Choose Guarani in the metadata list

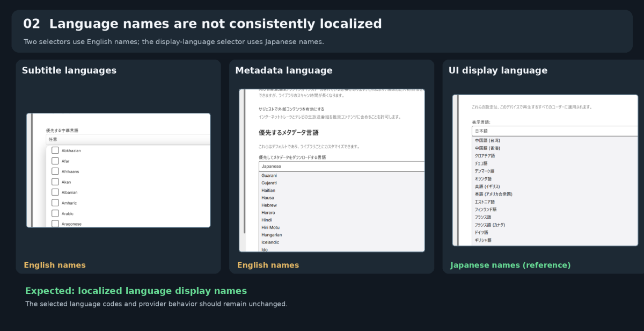(341, 176)
